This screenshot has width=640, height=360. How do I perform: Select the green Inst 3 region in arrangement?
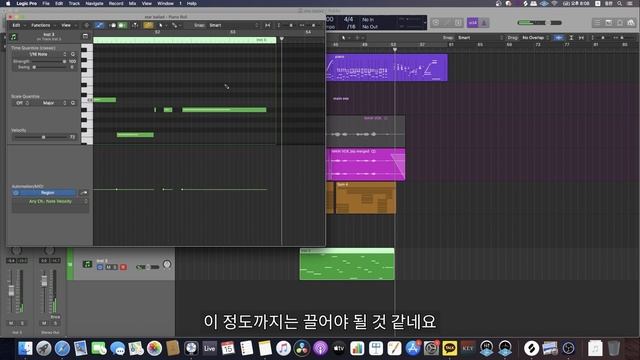[347, 264]
